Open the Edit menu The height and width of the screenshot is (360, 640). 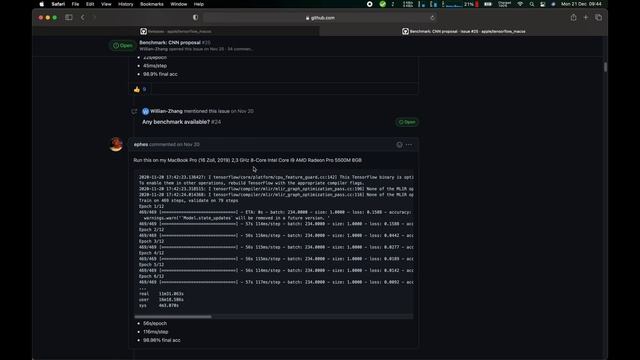90,4
